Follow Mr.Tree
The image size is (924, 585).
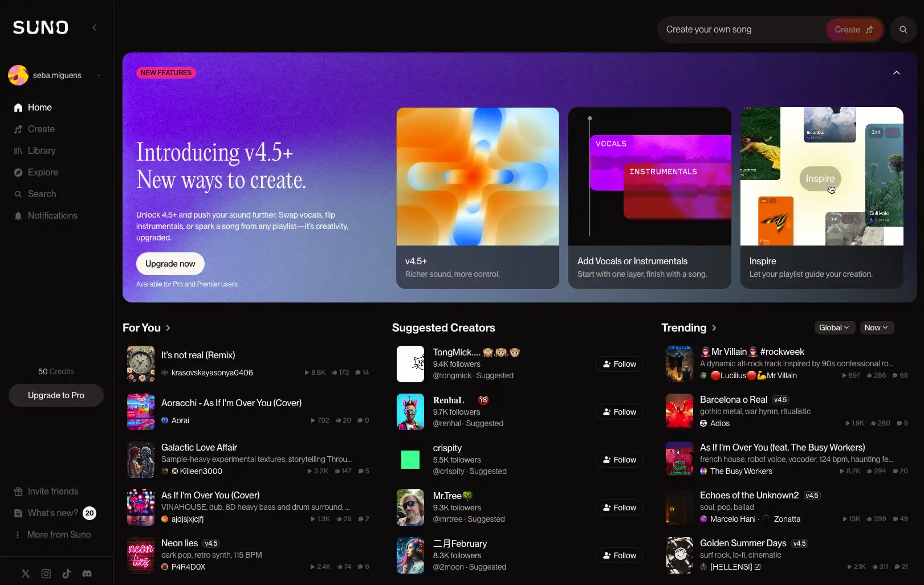619,508
